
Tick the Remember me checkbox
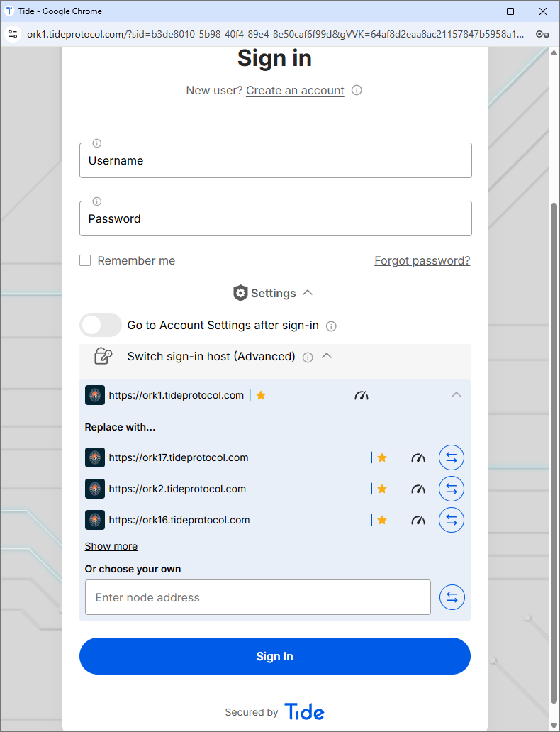[85, 260]
